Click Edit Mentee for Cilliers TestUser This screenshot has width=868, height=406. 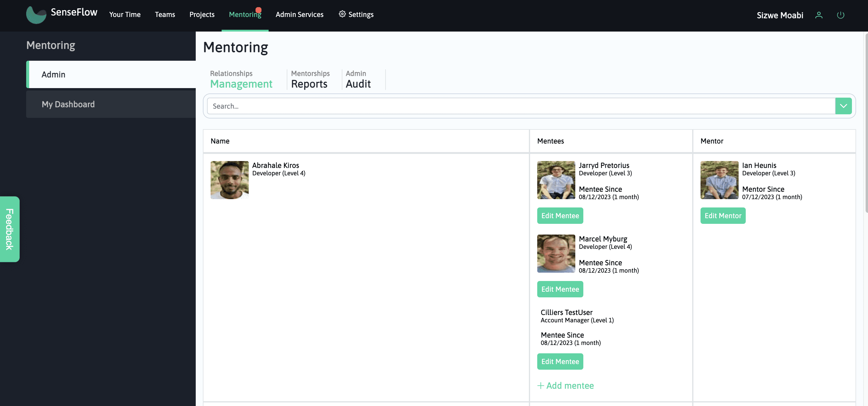(560, 361)
